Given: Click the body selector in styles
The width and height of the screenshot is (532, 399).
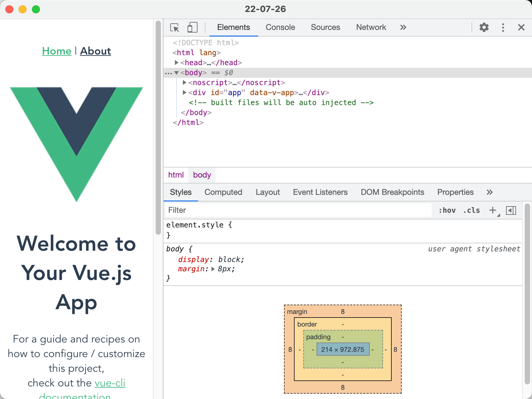Looking at the screenshot, I should (175, 249).
